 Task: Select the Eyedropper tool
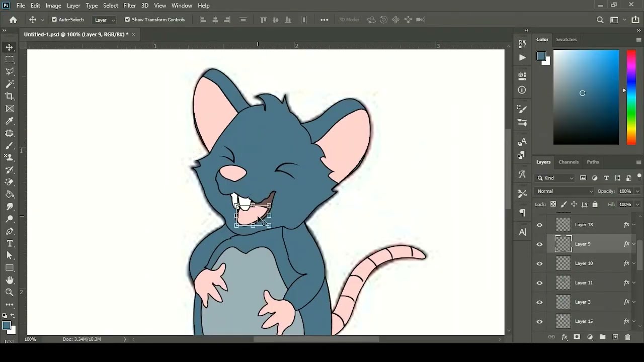[10, 121]
